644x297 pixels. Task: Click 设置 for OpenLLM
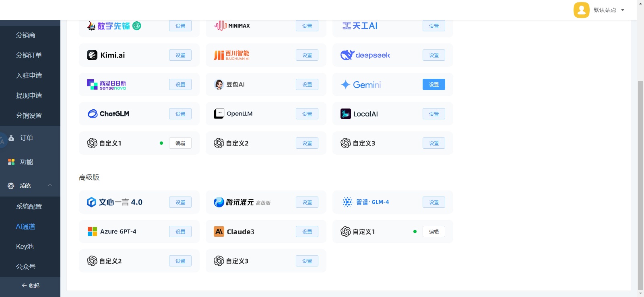(x=307, y=114)
